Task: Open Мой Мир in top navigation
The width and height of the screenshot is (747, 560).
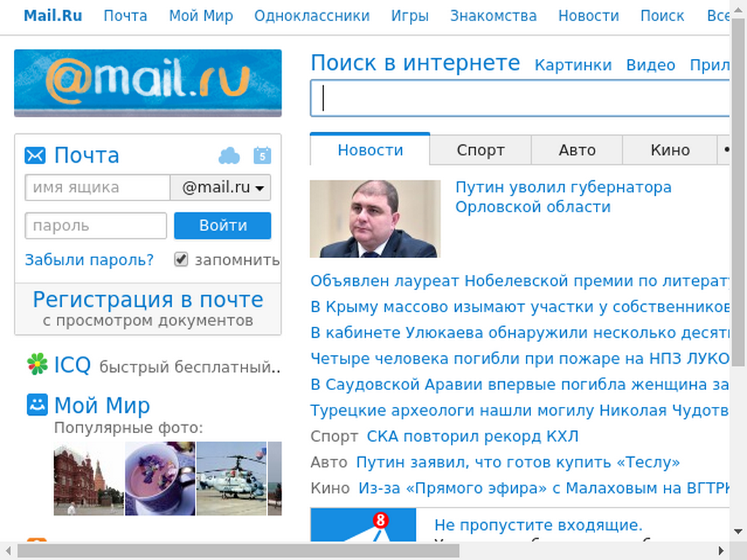Action: 201,16
